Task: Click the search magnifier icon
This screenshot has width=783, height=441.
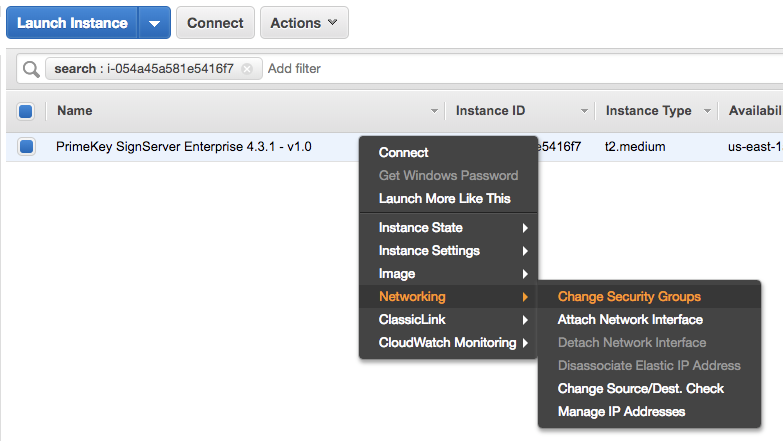Action: point(30,69)
